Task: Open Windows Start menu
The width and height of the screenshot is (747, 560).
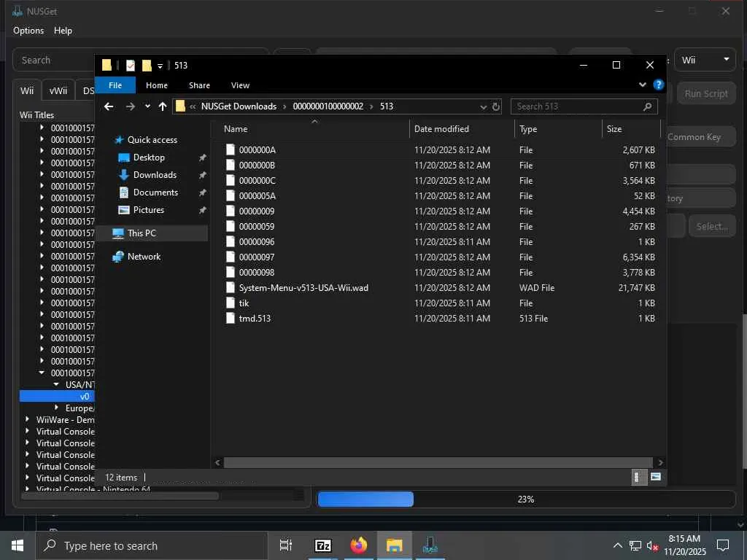Action: click(x=18, y=545)
